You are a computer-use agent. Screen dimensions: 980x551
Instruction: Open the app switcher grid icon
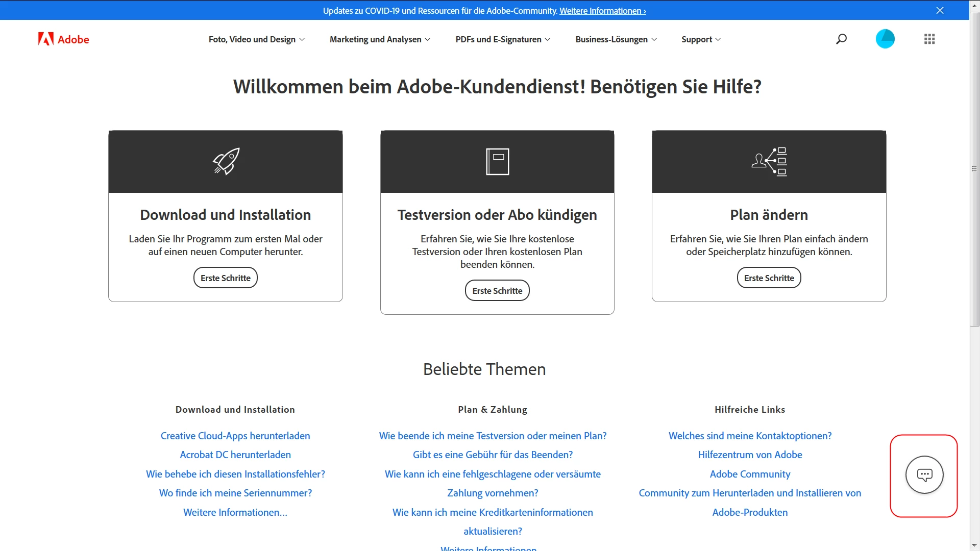tap(929, 39)
